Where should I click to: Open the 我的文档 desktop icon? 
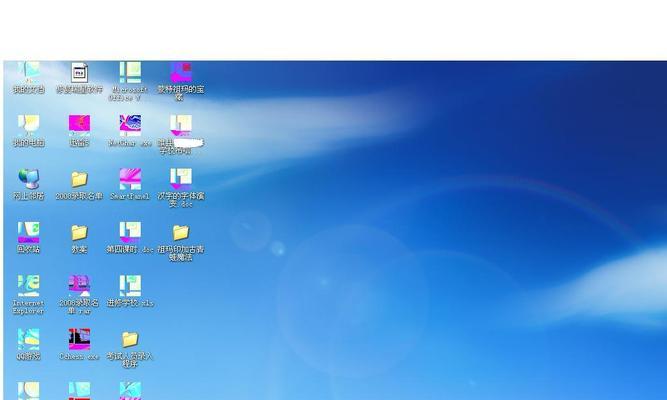tap(29, 77)
